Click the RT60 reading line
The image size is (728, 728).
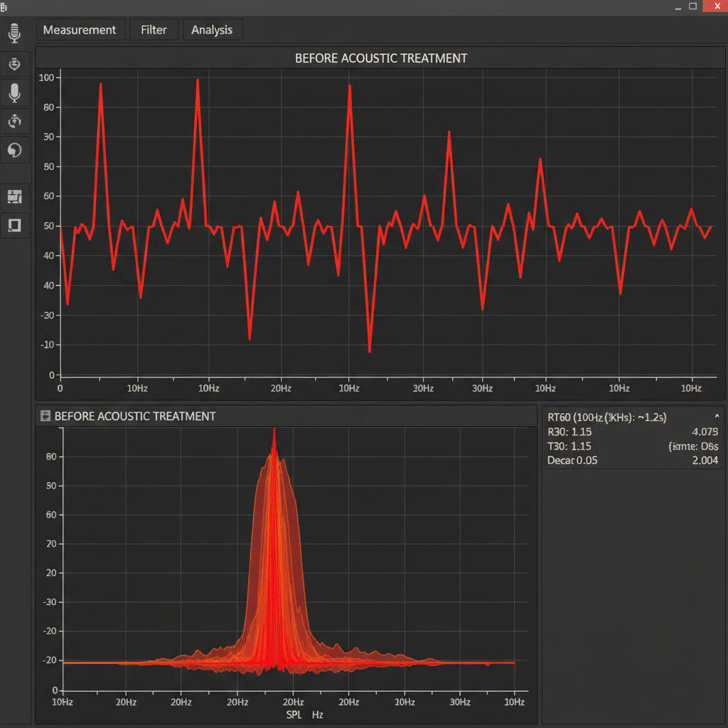coord(606,417)
